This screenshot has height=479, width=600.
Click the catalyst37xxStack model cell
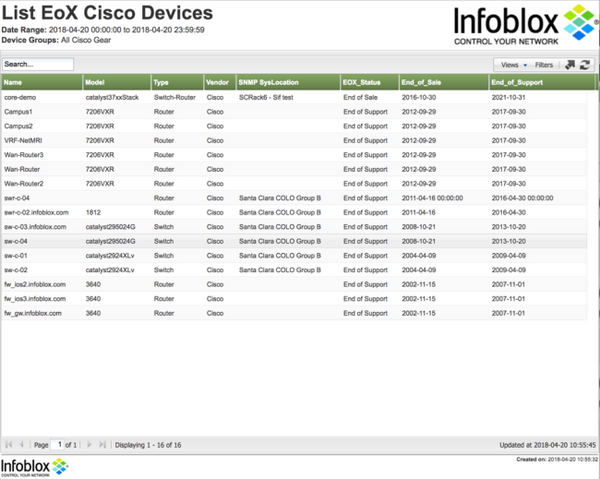click(112, 98)
